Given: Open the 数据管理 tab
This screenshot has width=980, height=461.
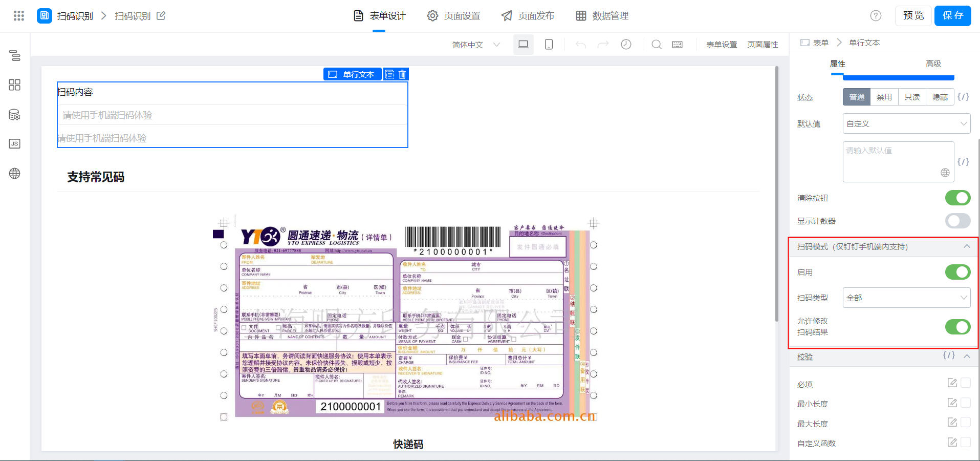Looking at the screenshot, I should [602, 16].
